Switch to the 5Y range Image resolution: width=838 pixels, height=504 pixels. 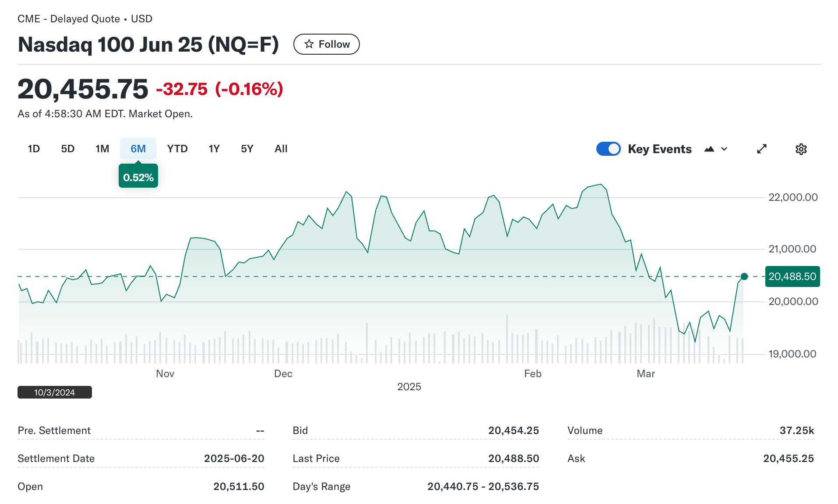[247, 149]
